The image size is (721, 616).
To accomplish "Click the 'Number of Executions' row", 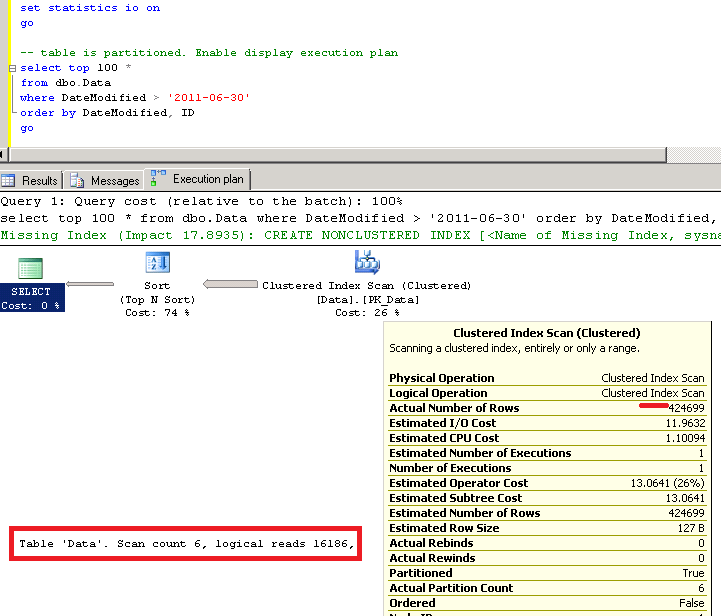I will tap(547, 468).
